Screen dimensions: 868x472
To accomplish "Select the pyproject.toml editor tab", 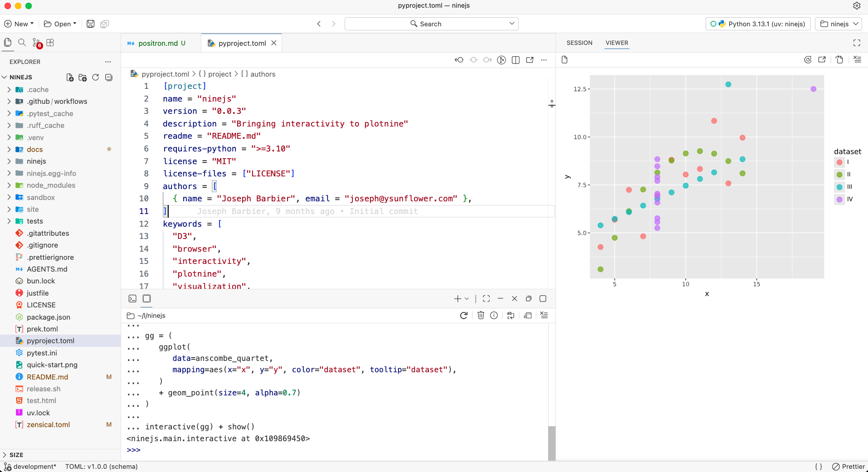I will coord(242,44).
